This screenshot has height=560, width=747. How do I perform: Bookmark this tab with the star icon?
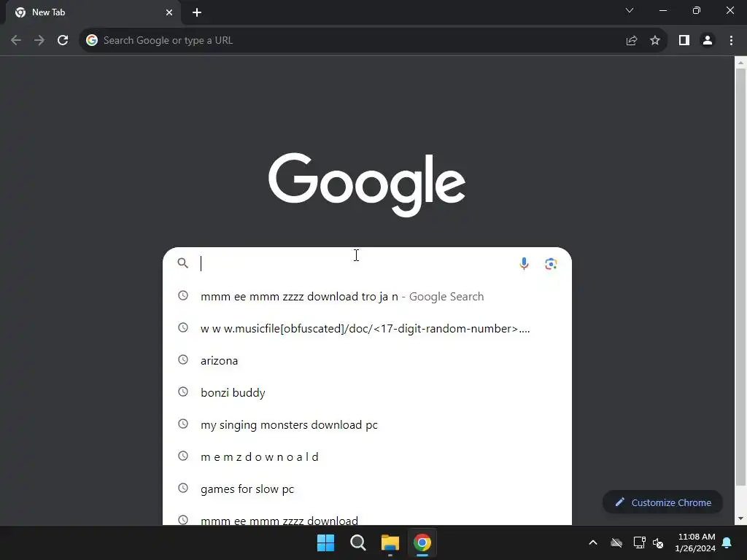[655, 41]
